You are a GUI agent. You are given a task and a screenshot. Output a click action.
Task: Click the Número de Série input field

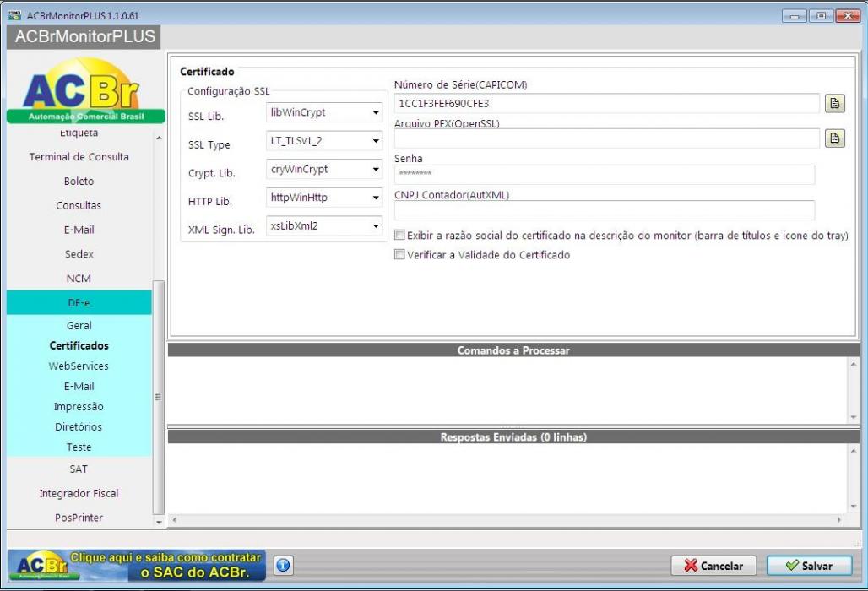607,104
